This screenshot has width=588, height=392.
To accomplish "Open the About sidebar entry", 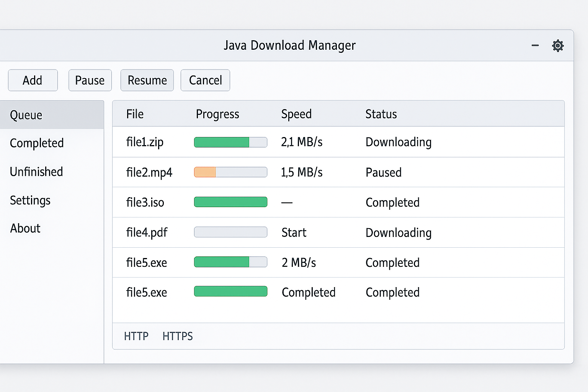I will tap(25, 229).
